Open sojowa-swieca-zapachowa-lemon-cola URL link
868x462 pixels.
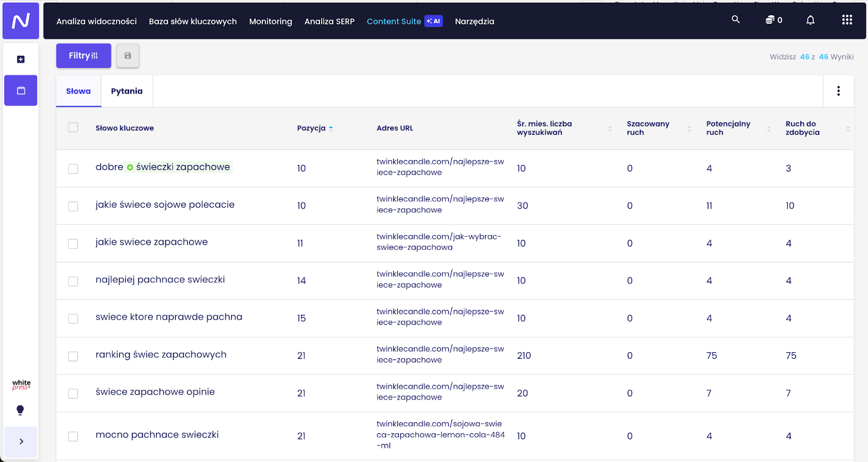pos(441,434)
